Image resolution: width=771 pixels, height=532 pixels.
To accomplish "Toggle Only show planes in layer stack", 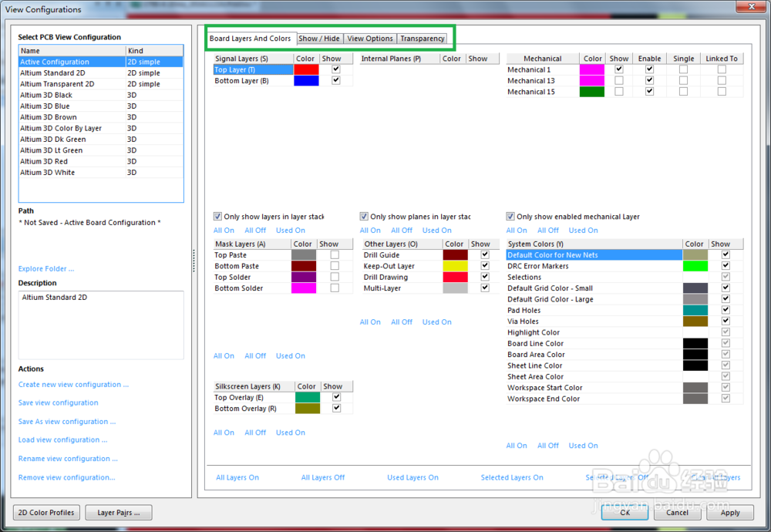I will [x=364, y=217].
